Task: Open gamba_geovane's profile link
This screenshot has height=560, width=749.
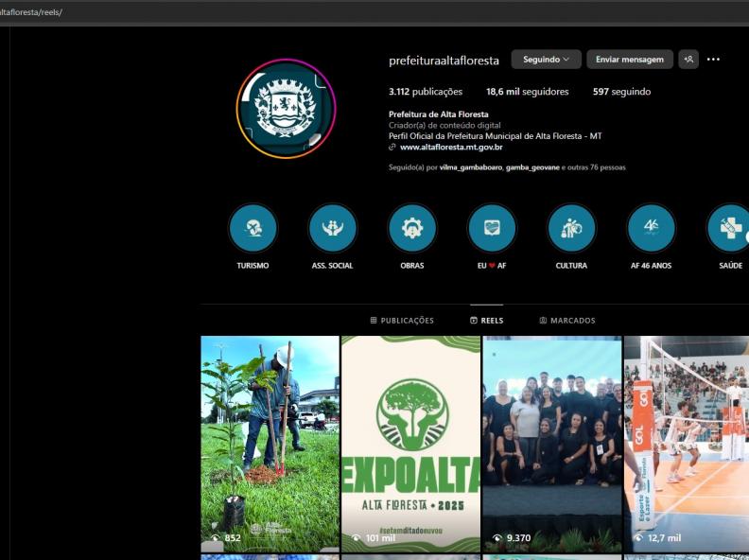Action: point(532,167)
